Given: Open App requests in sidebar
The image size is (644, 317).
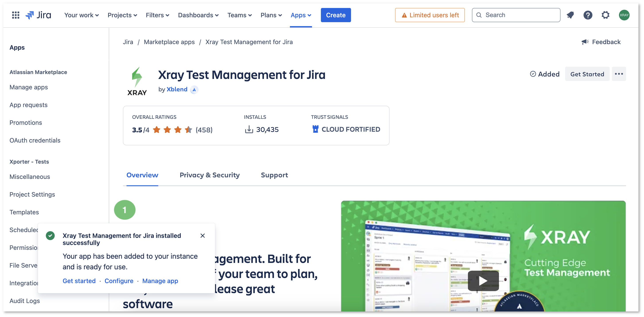Looking at the screenshot, I should [x=29, y=105].
